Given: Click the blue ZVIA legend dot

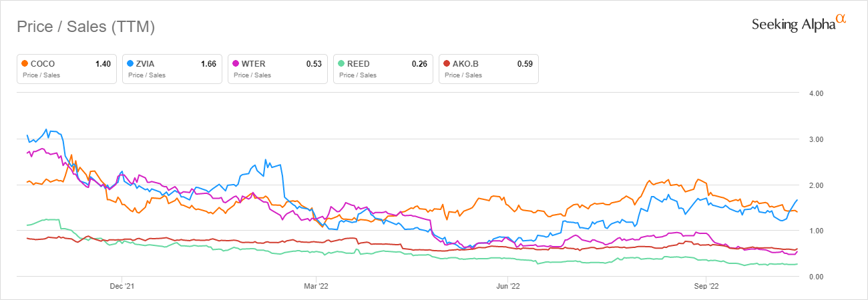Looking at the screenshot, I should (130, 63).
